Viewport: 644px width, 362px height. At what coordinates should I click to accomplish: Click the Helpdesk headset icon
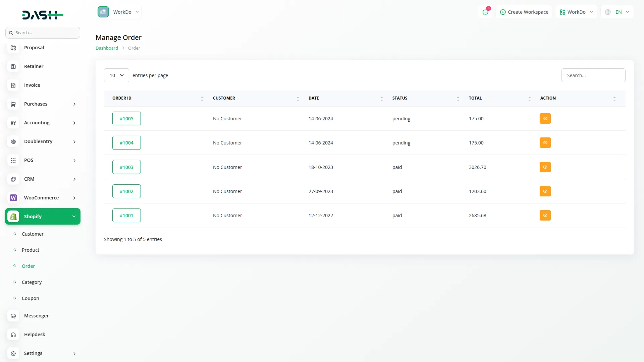[x=13, y=335]
